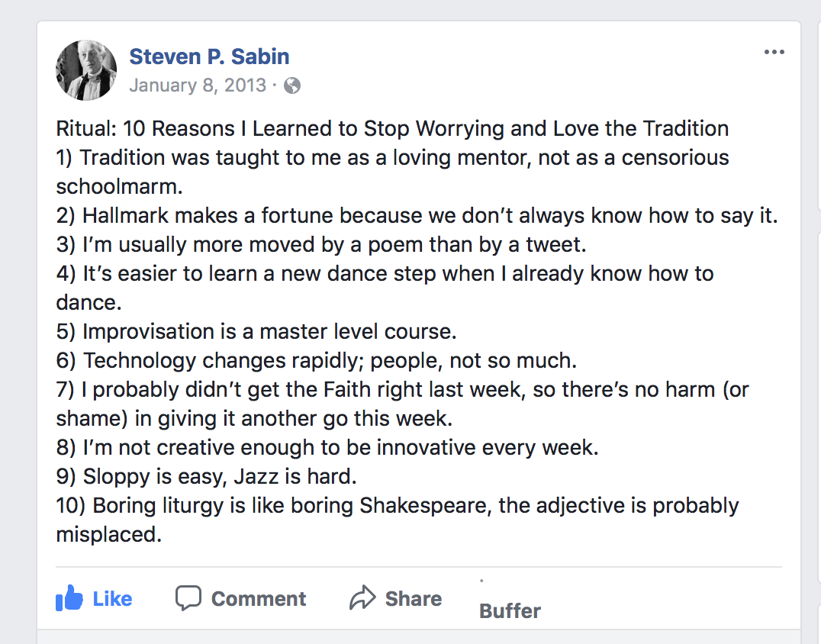
Task: Click the line about Hallmark making a fortune
Action: [417, 216]
